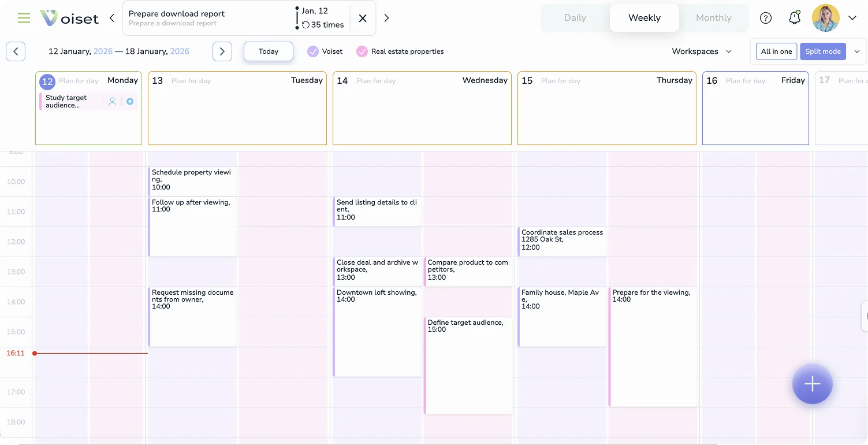This screenshot has width=868, height=445.
Task: Click the Today button
Action: 268,51
